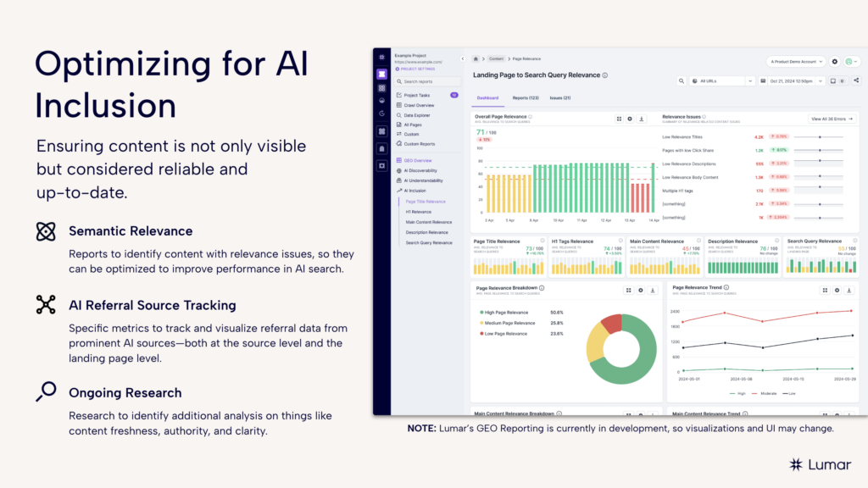Click the share icon in the top bar
The width and height of the screenshot is (868, 488).
[856, 80]
